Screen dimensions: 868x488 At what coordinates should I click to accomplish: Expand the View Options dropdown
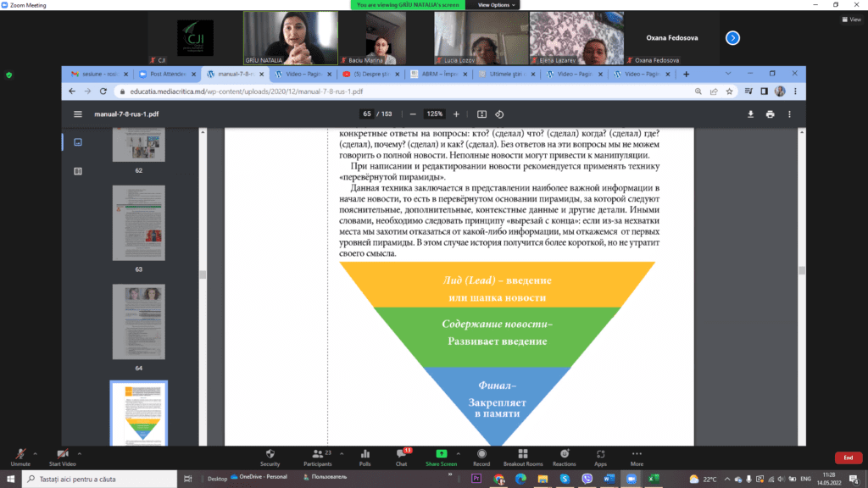pos(496,5)
